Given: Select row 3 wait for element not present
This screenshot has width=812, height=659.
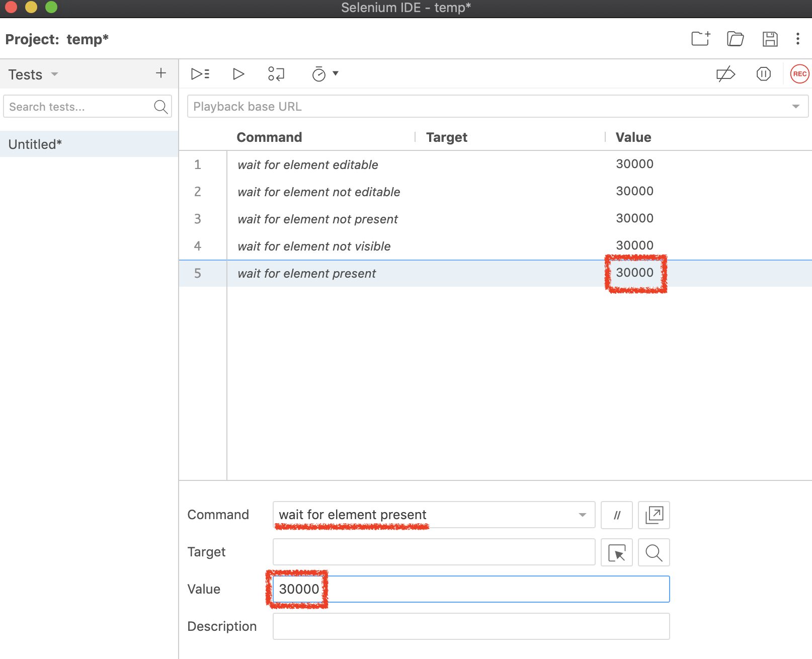Looking at the screenshot, I should point(496,219).
